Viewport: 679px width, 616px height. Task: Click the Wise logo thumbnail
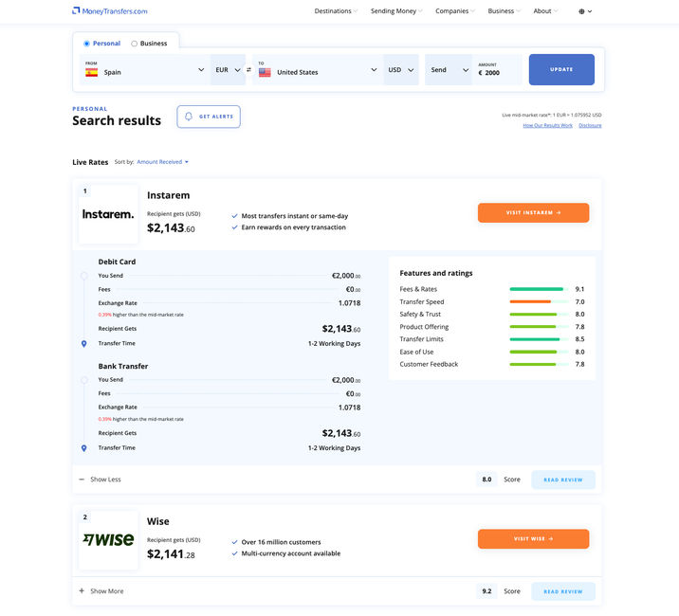pos(108,540)
